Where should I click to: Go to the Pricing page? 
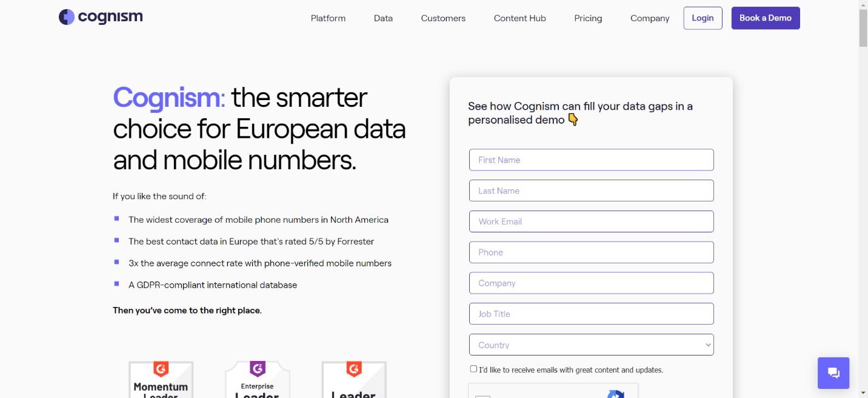click(x=588, y=18)
